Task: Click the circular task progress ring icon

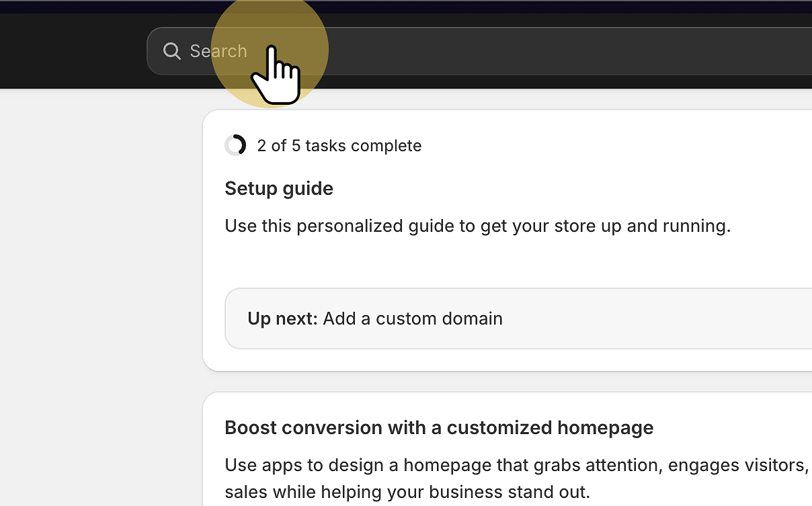Action: [x=235, y=145]
